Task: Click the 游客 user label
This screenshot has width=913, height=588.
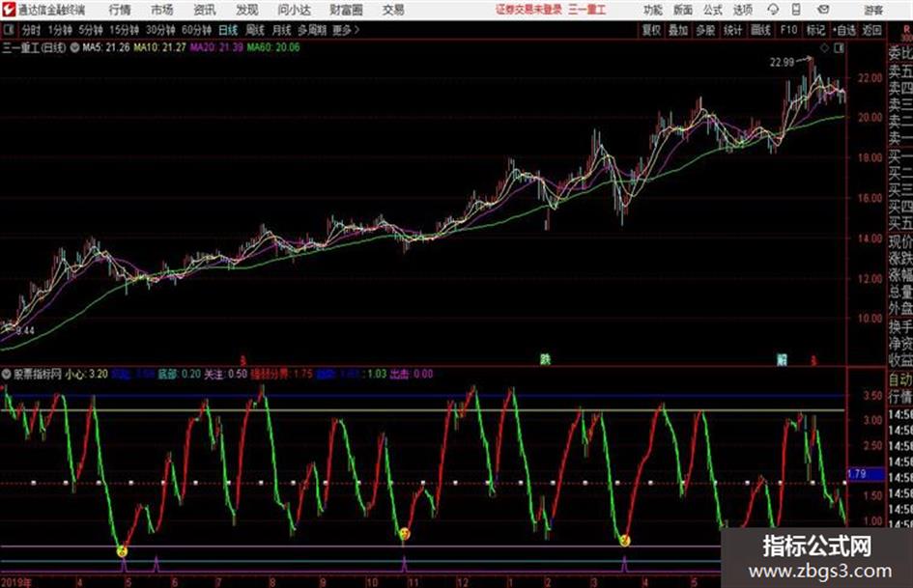Action: click(x=873, y=10)
